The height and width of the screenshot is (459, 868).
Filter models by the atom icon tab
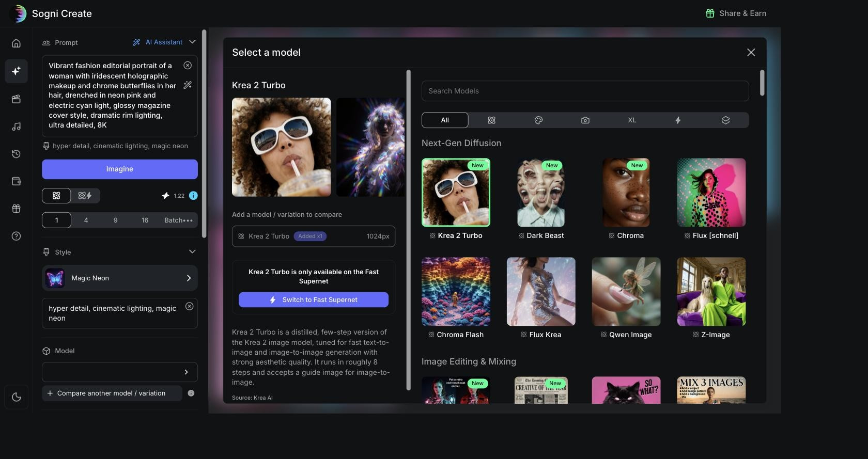pyautogui.click(x=491, y=120)
